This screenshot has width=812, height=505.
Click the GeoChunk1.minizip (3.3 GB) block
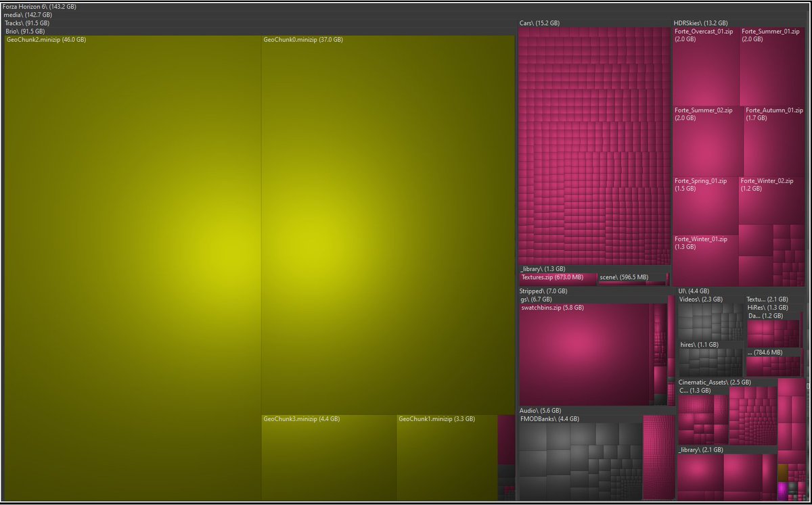447,458
